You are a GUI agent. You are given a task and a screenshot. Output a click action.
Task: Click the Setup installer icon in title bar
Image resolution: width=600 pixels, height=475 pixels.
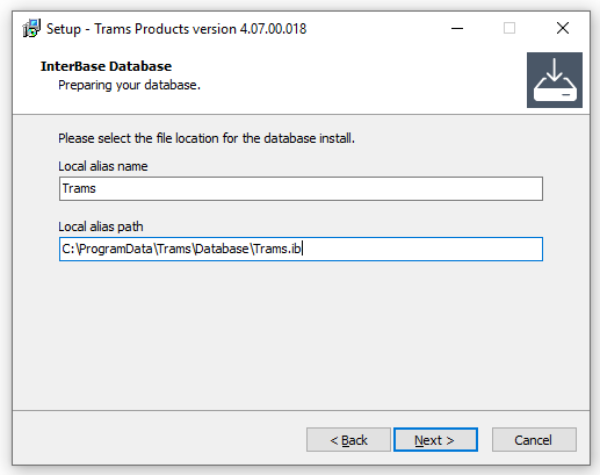click(x=30, y=28)
